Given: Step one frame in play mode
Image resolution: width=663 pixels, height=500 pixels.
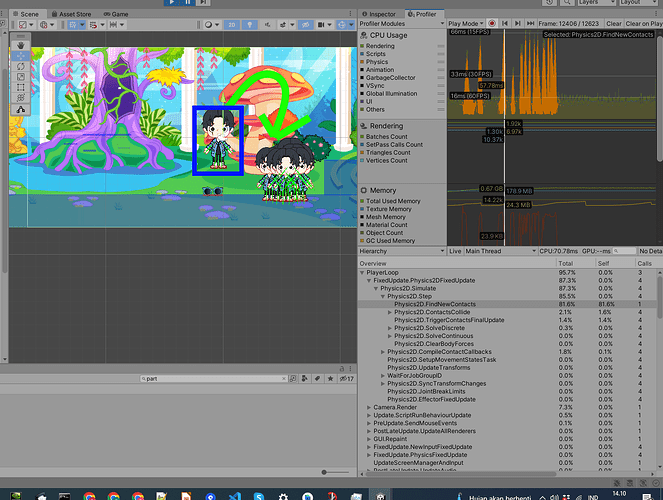Looking at the screenshot, I should click(203, 2).
